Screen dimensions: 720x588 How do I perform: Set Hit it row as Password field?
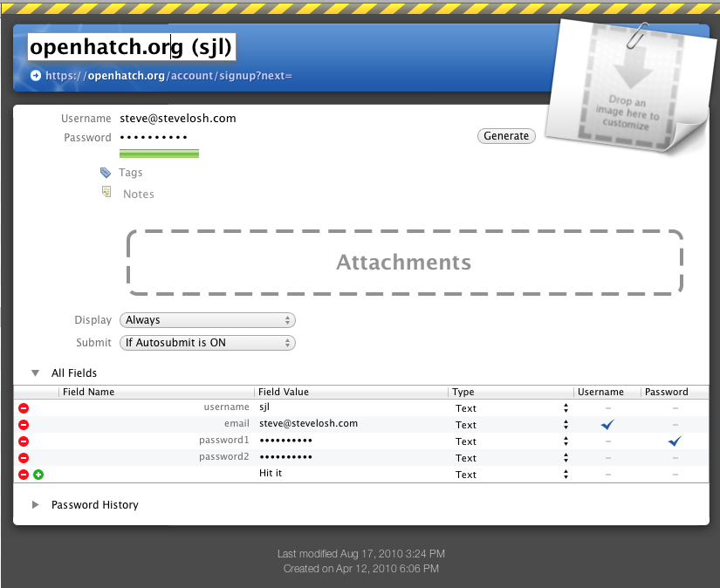tap(675, 475)
